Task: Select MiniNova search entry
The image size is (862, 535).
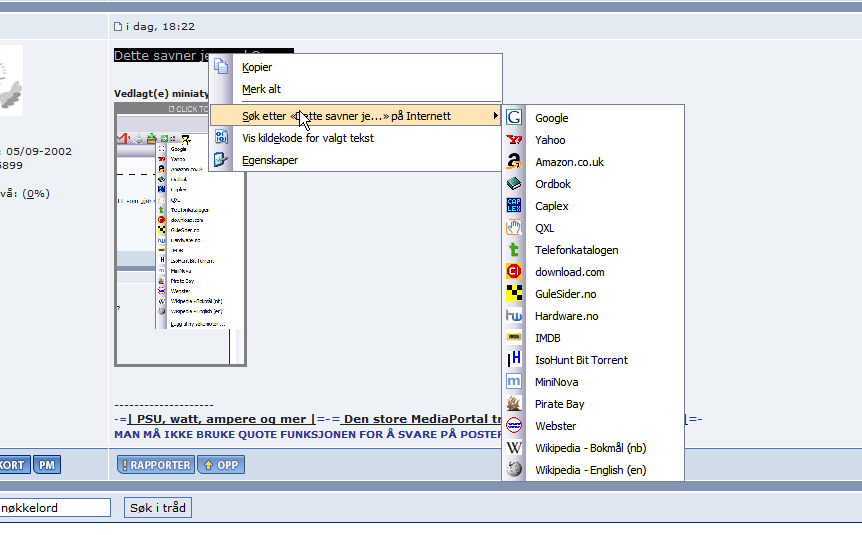Action: (x=593, y=382)
